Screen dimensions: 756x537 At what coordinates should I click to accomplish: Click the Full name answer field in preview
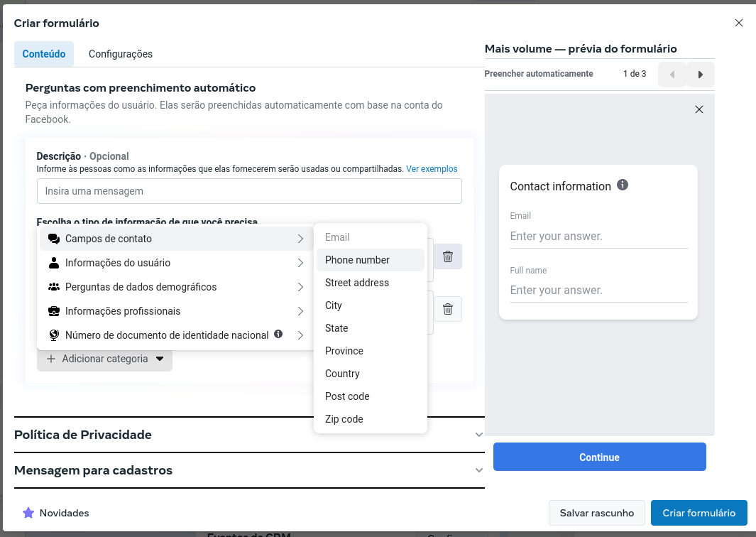(599, 291)
